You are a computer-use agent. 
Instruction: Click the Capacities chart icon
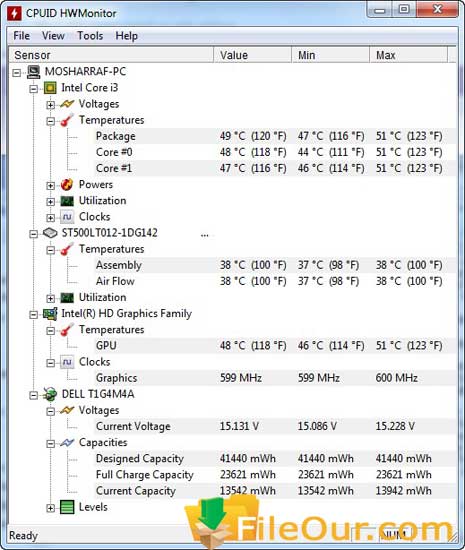click(67, 443)
